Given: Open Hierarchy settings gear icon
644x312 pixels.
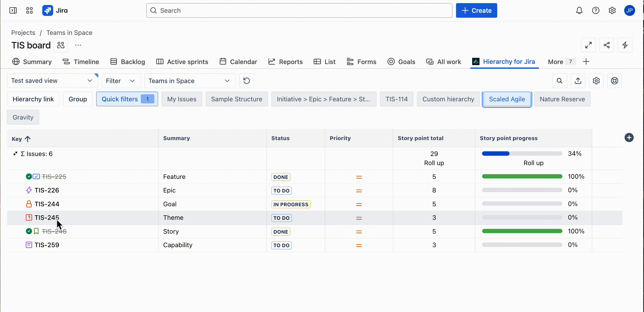Looking at the screenshot, I should click(x=596, y=81).
